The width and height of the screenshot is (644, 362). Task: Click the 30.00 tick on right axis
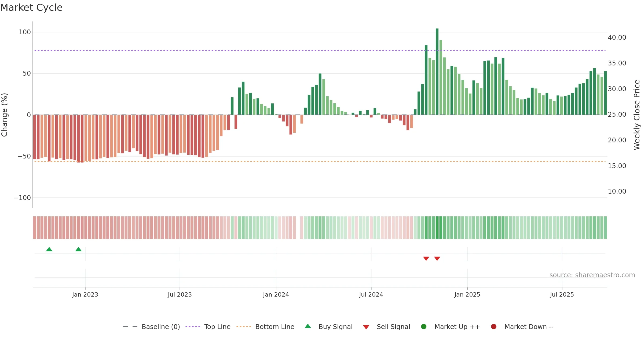pyautogui.click(x=617, y=89)
